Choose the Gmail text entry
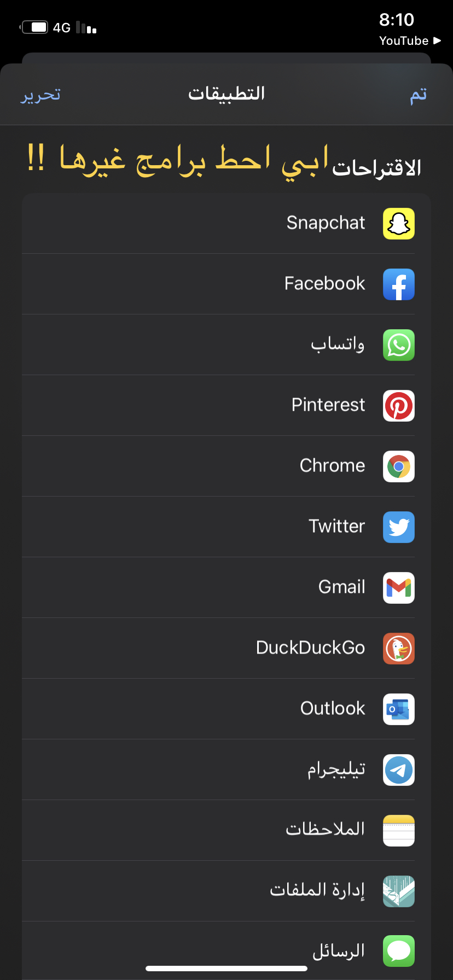Screen dimensions: 453x980 [x=342, y=587]
